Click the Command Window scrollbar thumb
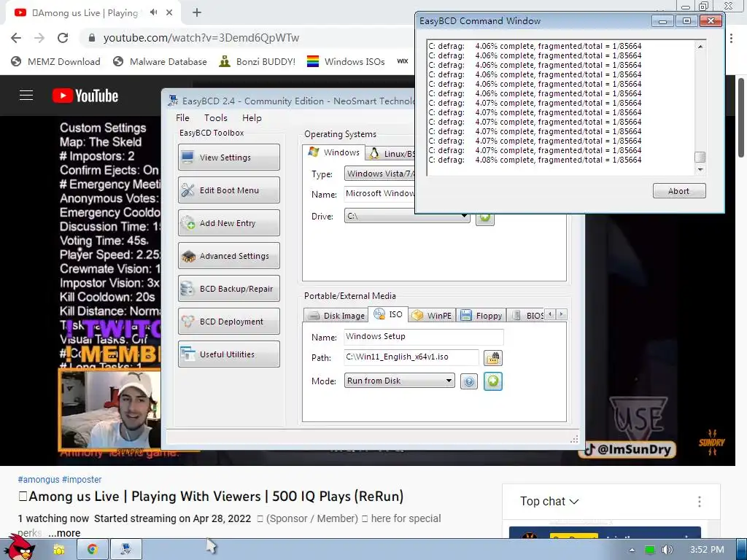The image size is (747, 560). pos(700,157)
